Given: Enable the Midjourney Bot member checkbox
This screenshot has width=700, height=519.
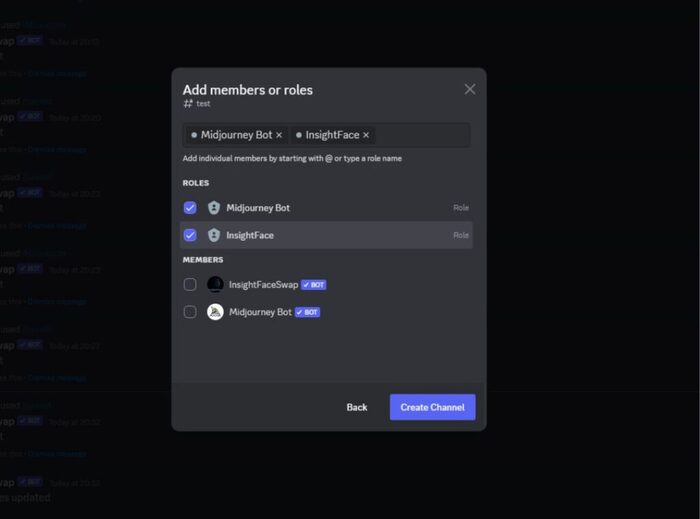Looking at the screenshot, I should click(190, 312).
